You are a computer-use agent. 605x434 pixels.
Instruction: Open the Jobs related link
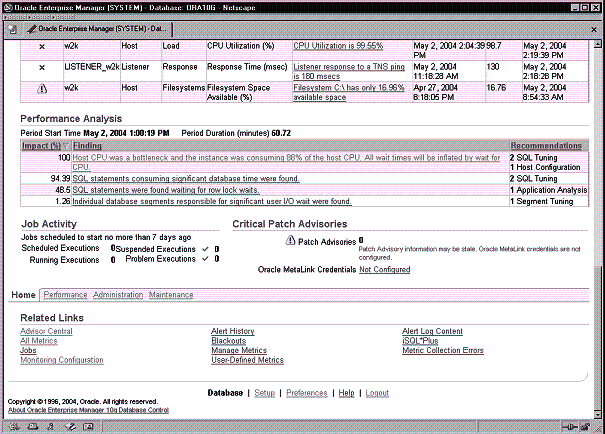pos(28,351)
